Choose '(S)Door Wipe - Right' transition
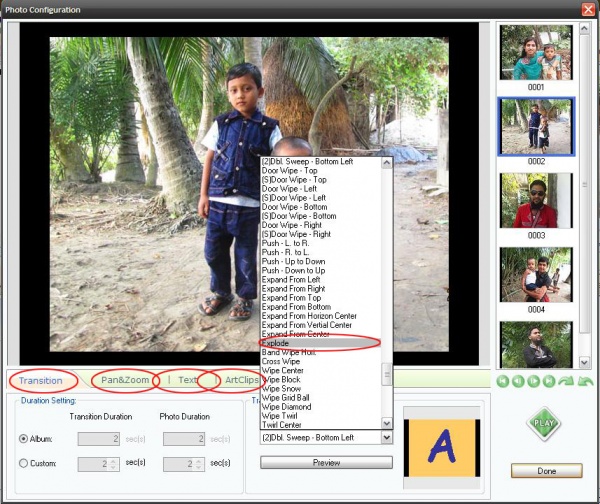600x504 pixels. 321,234
